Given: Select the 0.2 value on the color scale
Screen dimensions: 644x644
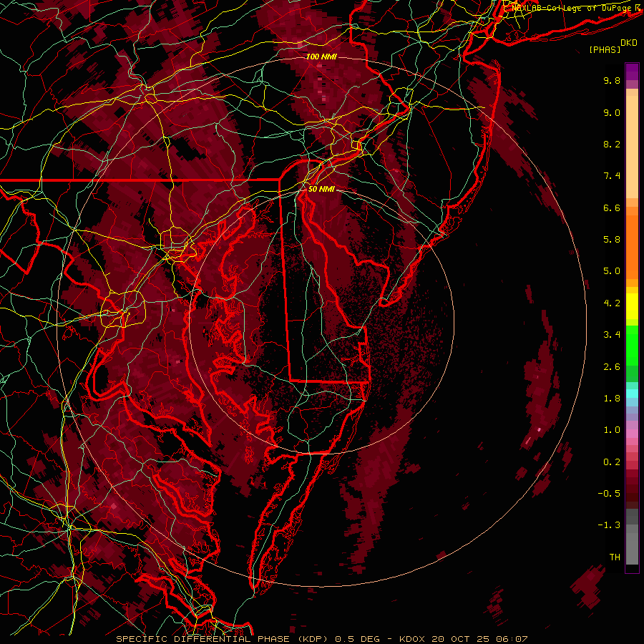Looking at the screenshot, I should click(612, 462).
